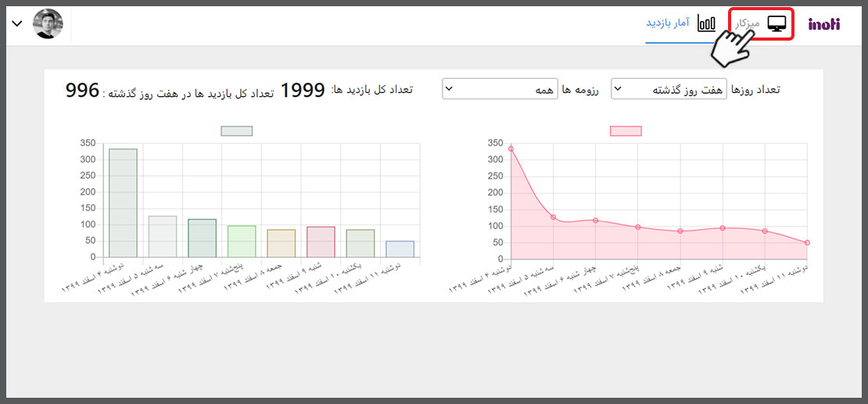868x404 pixels.
Task: Open the 'میزکار' menu item
Action: (x=748, y=24)
